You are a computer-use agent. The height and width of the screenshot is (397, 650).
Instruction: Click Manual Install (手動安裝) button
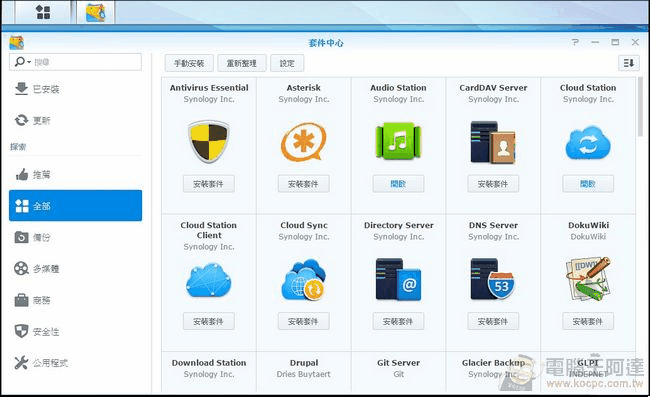click(x=189, y=63)
